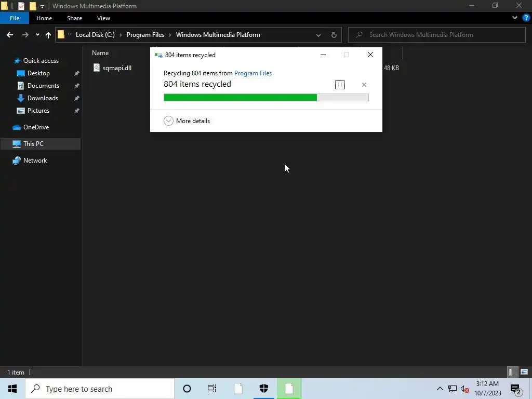Open the clock showing 3:12 AM

click(x=487, y=389)
